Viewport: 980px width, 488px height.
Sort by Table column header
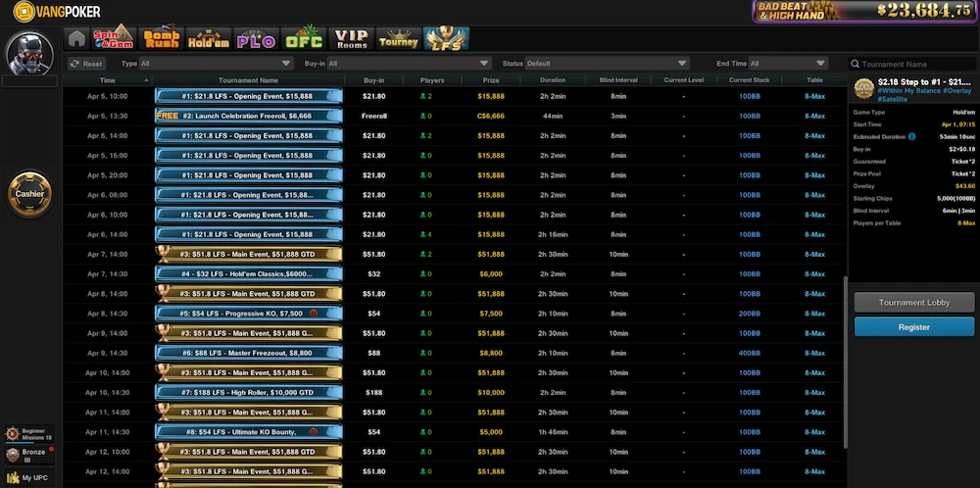click(x=814, y=80)
